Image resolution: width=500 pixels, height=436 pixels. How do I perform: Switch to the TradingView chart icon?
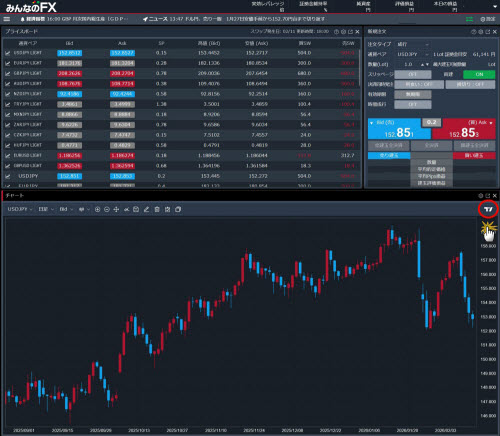coord(488,209)
